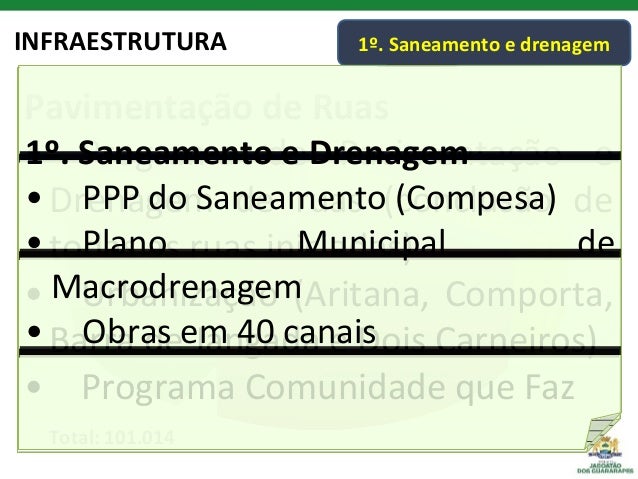Click the green top border bar

(319, 5)
